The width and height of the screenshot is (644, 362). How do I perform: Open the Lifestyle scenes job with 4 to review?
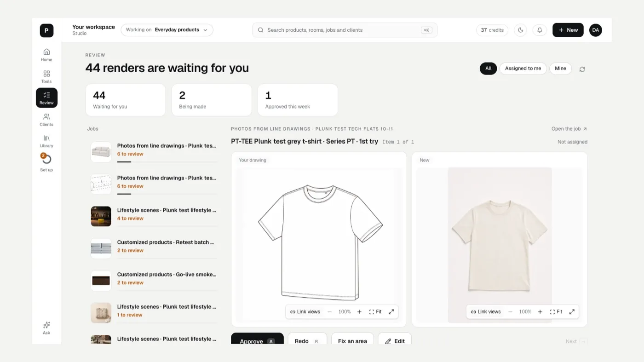click(153, 216)
